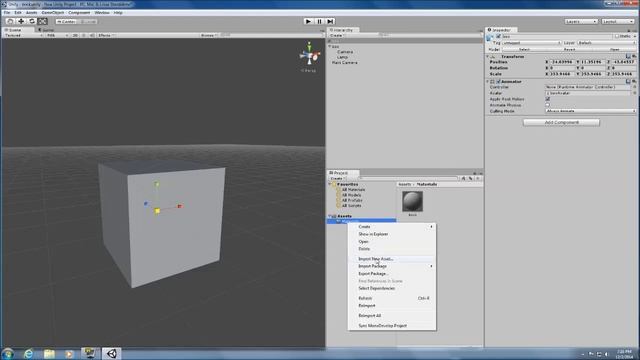Open the Component menu
This screenshot has height=360, width=640.
pos(79,13)
